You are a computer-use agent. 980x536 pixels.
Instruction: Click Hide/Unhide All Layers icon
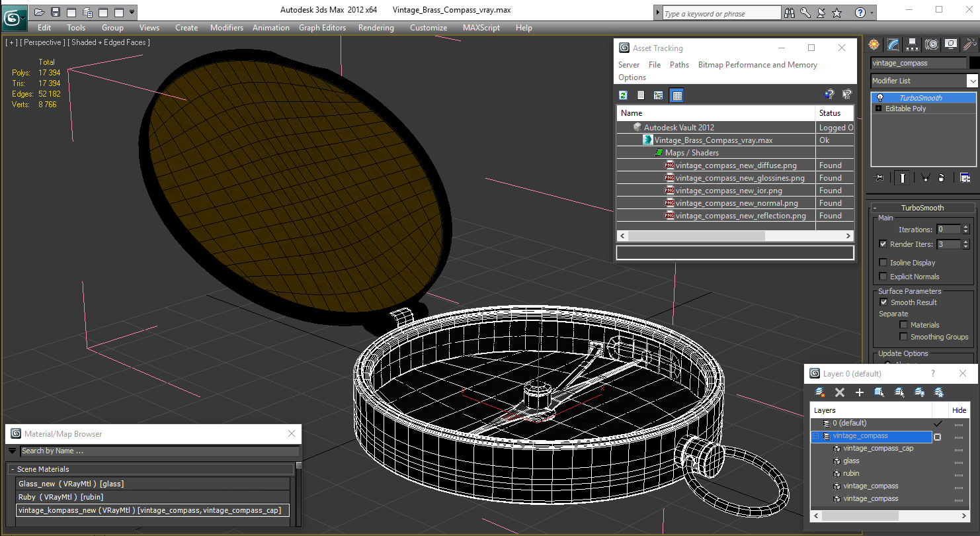[919, 392]
